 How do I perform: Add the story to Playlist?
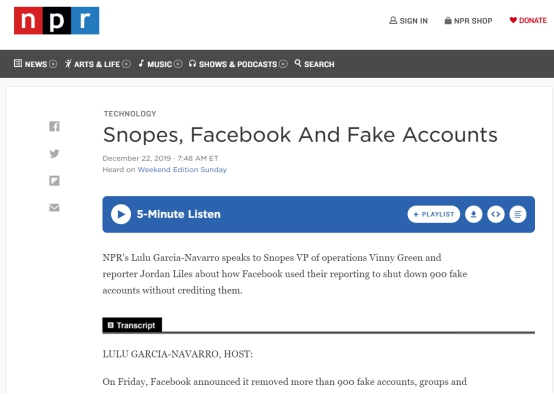coord(434,214)
